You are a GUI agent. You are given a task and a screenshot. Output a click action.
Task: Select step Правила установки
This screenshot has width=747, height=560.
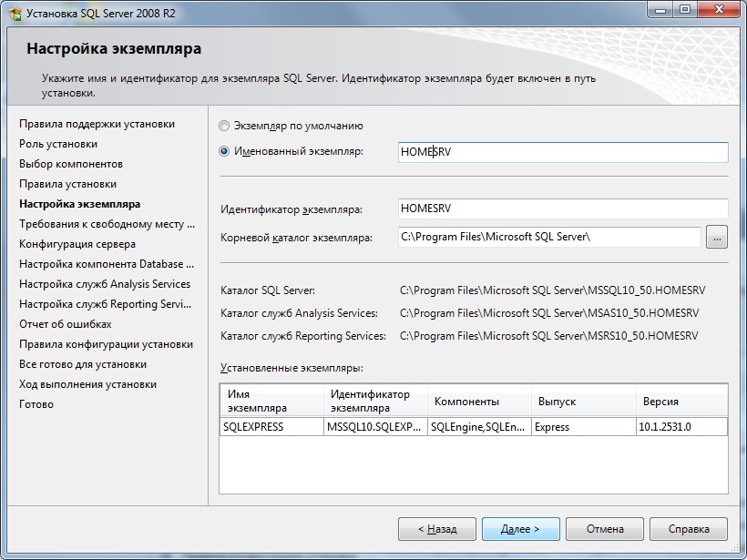[x=67, y=184]
